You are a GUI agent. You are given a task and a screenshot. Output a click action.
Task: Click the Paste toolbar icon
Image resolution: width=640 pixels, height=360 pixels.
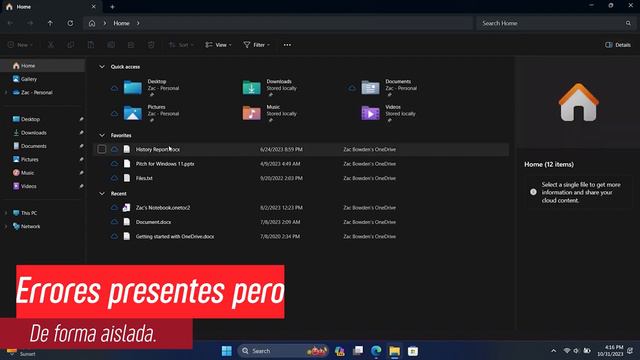tap(91, 45)
